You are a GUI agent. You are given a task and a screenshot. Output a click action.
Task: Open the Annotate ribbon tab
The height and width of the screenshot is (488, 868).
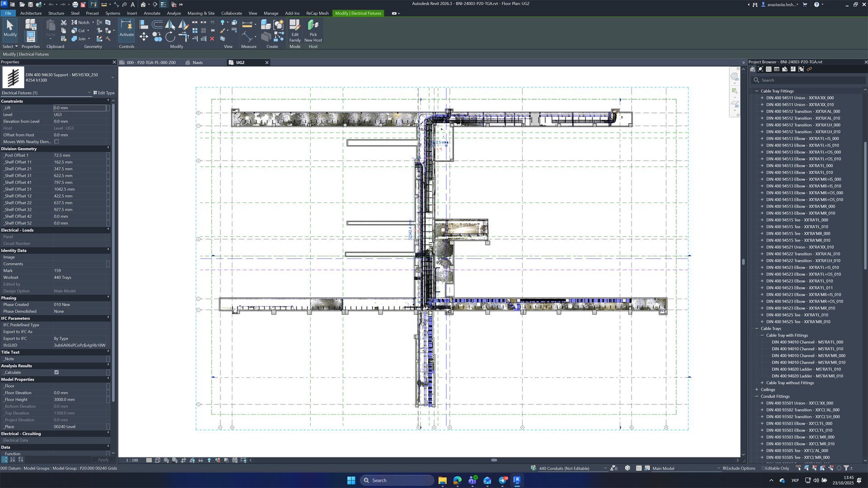click(151, 13)
